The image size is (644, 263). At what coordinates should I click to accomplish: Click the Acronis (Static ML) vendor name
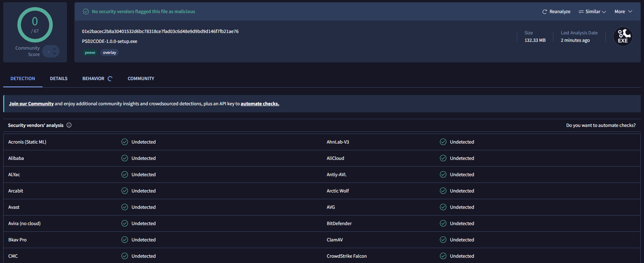click(x=27, y=142)
